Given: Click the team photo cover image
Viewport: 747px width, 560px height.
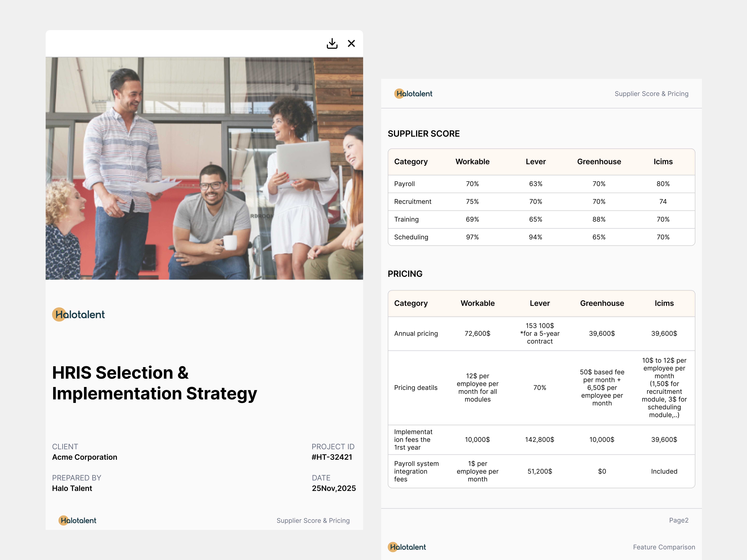Looking at the screenshot, I should pyautogui.click(x=204, y=168).
